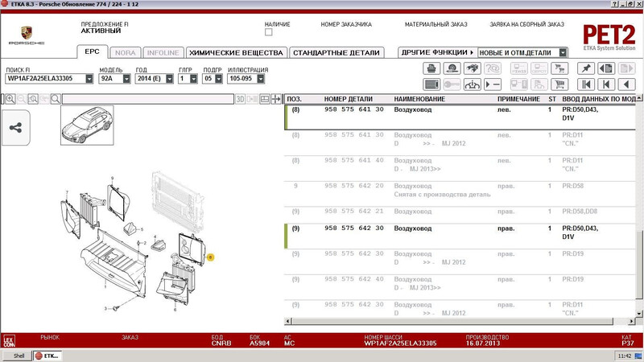The width and height of the screenshot is (644, 362).
Task: Open Shell in the taskbar
Action: coord(16,356)
